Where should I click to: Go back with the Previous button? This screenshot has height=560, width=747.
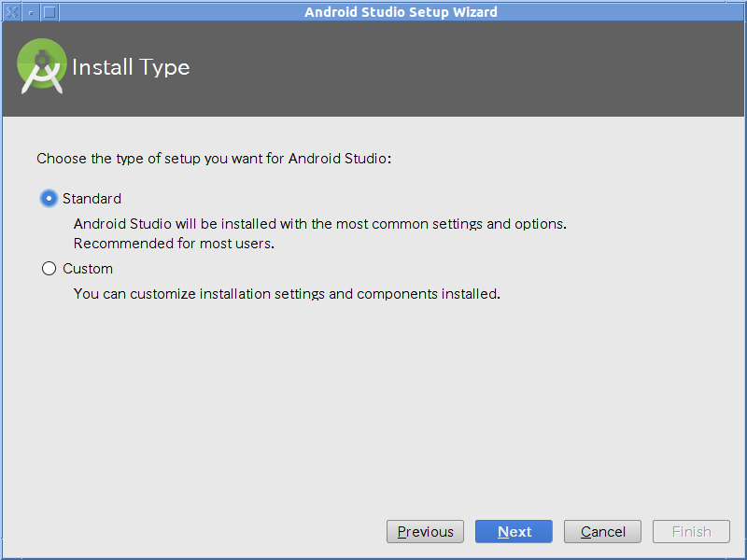(x=425, y=531)
